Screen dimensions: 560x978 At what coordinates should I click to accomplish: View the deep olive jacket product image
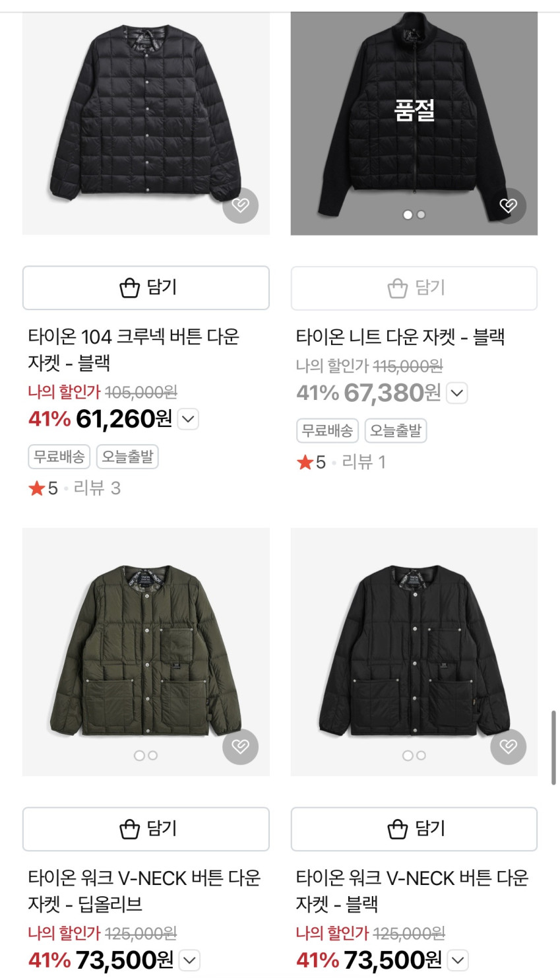pos(146,650)
